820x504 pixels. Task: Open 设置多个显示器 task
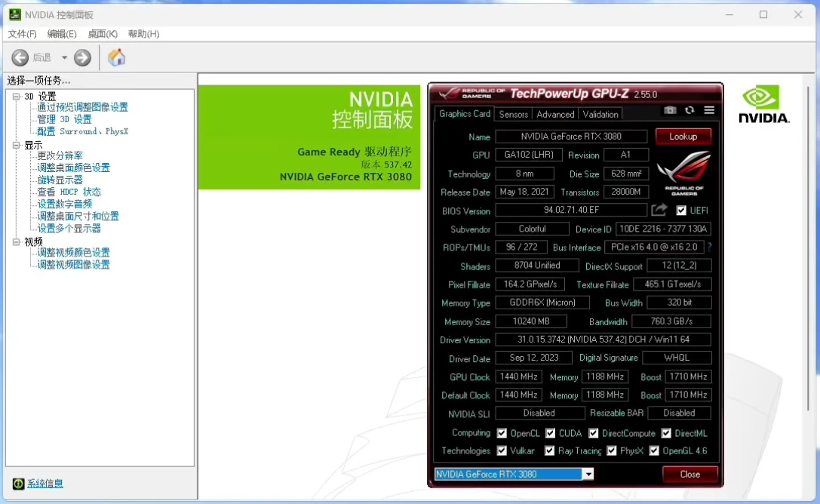69,229
